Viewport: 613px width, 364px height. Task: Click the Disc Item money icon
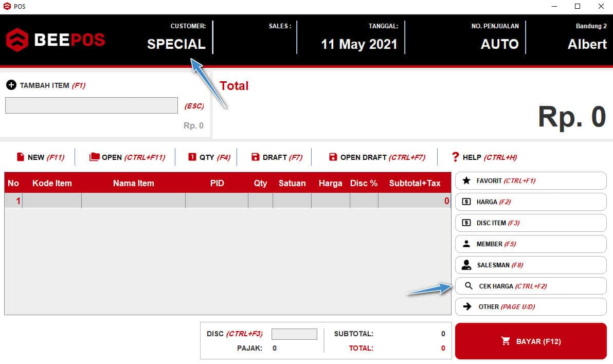click(x=466, y=223)
